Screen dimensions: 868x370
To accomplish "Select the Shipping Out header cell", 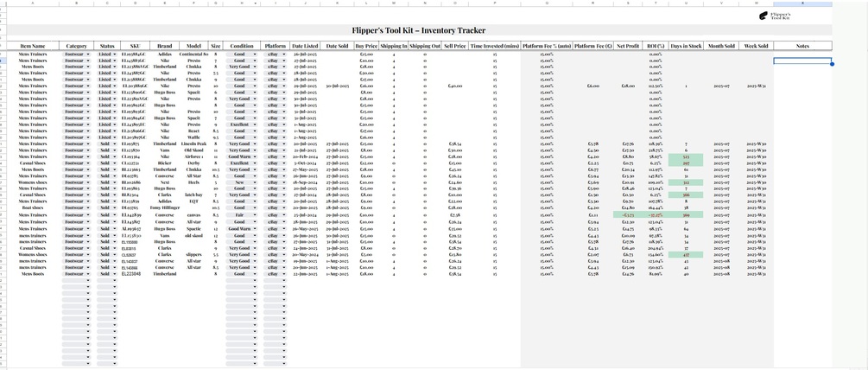I will coord(425,46).
